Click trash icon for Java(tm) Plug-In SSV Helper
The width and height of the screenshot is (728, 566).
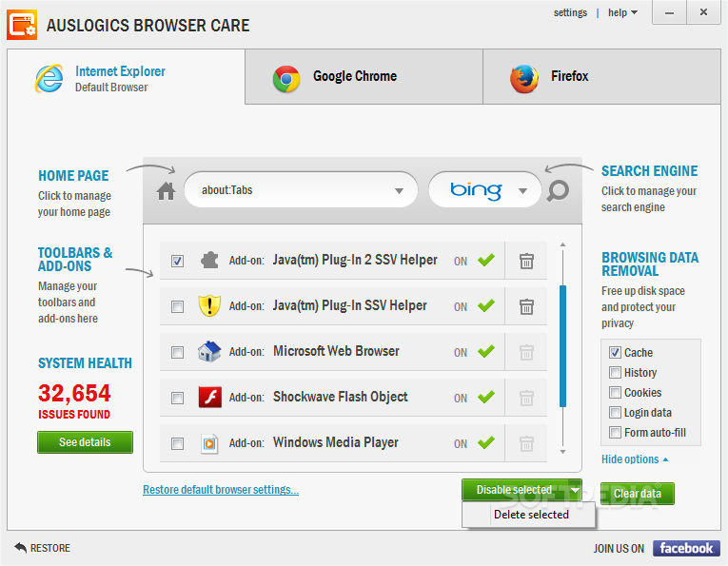point(526,306)
